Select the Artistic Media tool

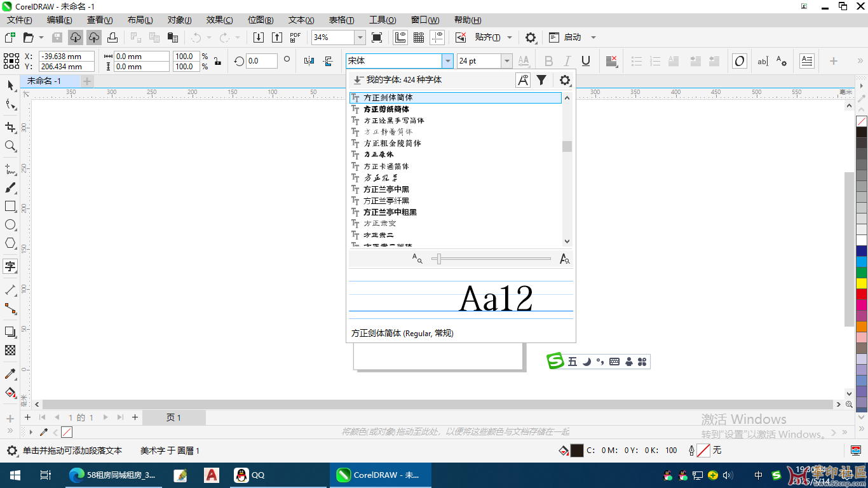pos(10,188)
